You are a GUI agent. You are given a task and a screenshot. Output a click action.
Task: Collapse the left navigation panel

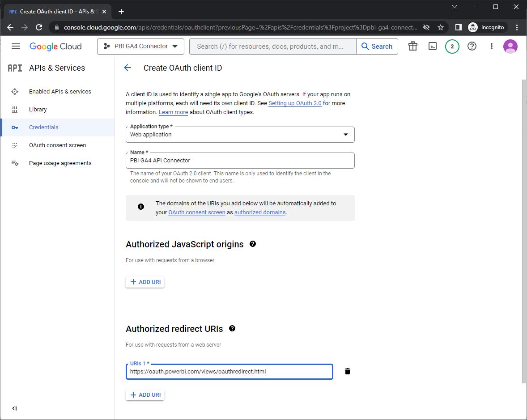pyautogui.click(x=14, y=408)
